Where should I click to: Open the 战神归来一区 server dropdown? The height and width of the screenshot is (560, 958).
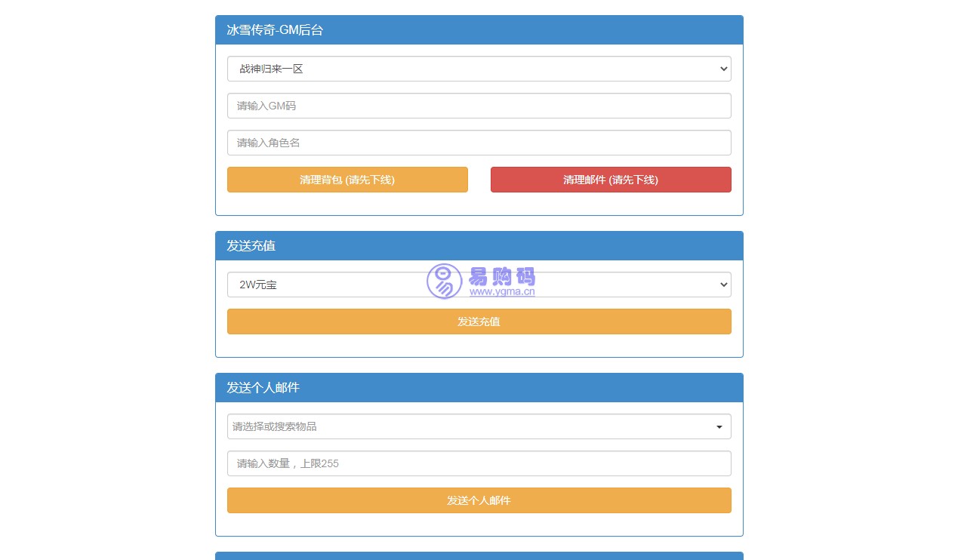pyautogui.click(x=479, y=69)
